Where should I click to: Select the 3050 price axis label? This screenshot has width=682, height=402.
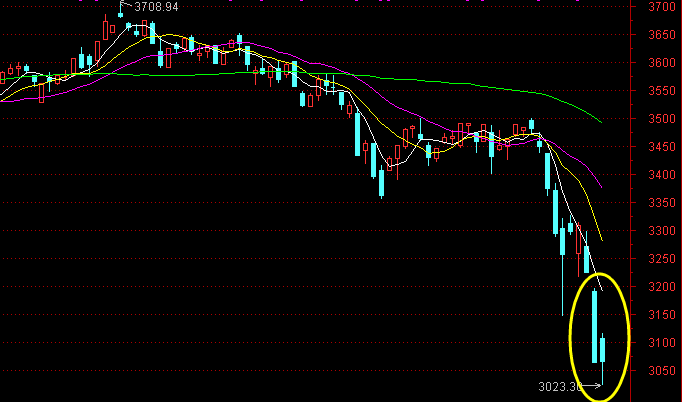pyautogui.click(x=662, y=371)
